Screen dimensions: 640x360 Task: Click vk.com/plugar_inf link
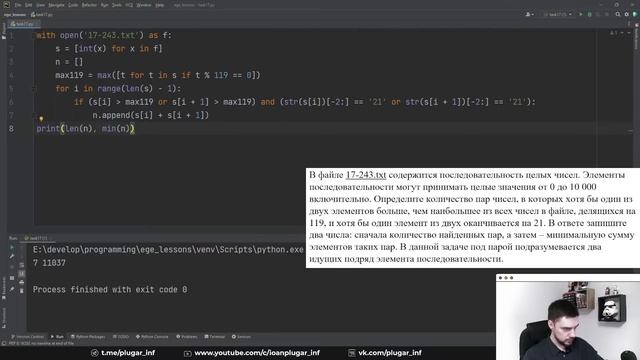pos(385,353)
